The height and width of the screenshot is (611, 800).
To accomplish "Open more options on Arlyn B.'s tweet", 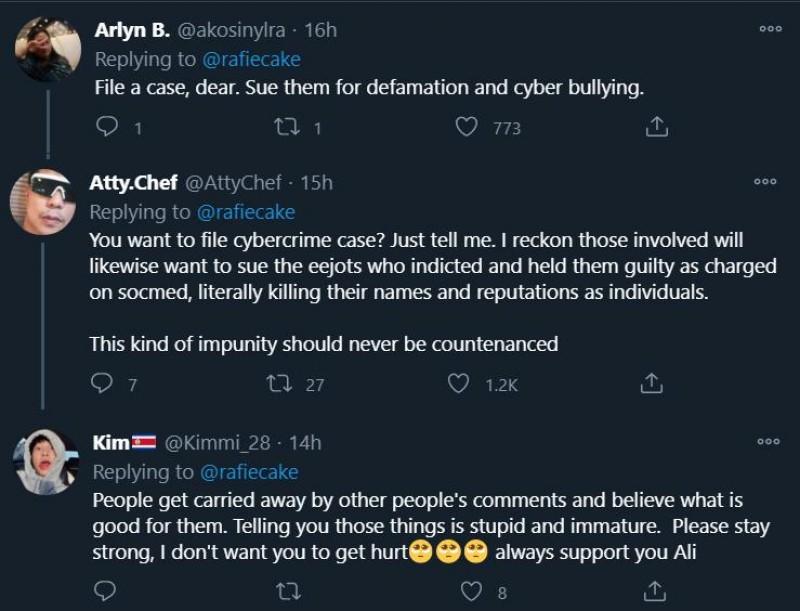I will [769, 29].
